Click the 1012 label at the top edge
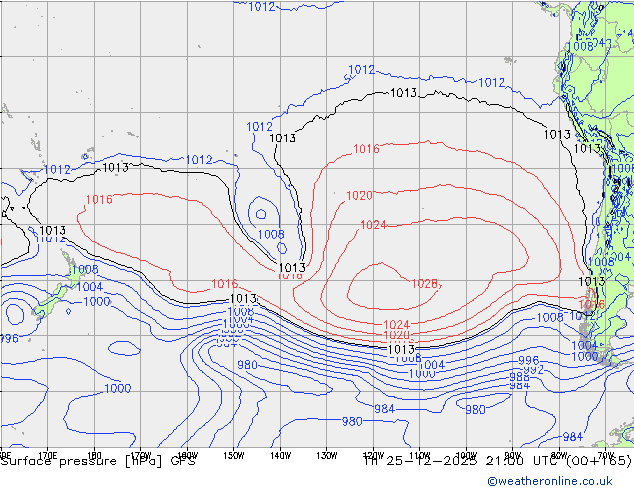Viewport: 634px width, 490px height. click(x=262, y=6)
